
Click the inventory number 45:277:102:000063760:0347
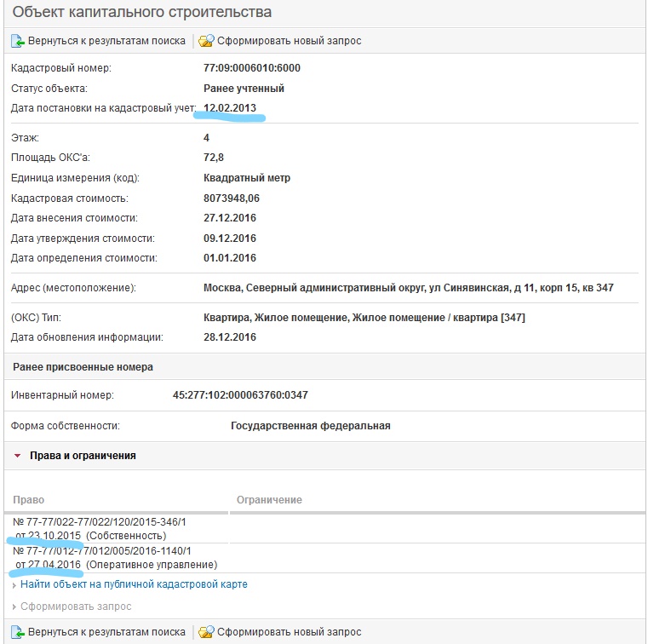(x=239, y=395)
